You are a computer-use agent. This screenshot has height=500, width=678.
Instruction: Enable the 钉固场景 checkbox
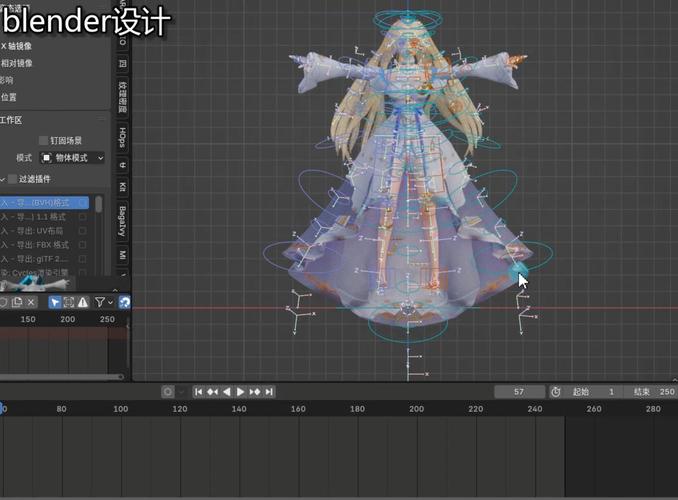(x=43, y=141)
